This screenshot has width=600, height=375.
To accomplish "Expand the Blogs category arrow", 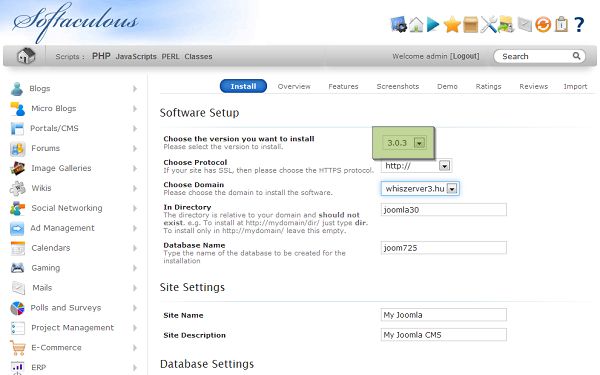I will [x=135, y=89].
